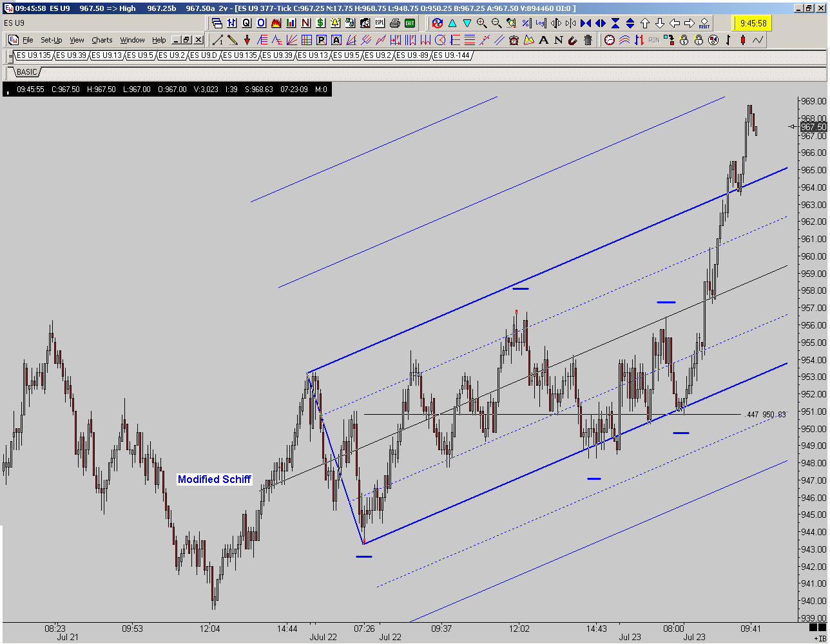Click the 967.50 current price marker
This screenshot has height=644, width=830.
tap(813, 127)
